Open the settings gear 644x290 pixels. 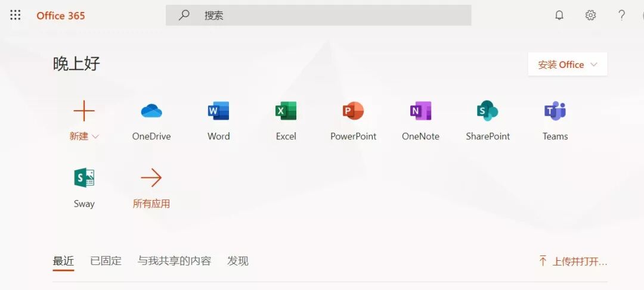point(590,15)
